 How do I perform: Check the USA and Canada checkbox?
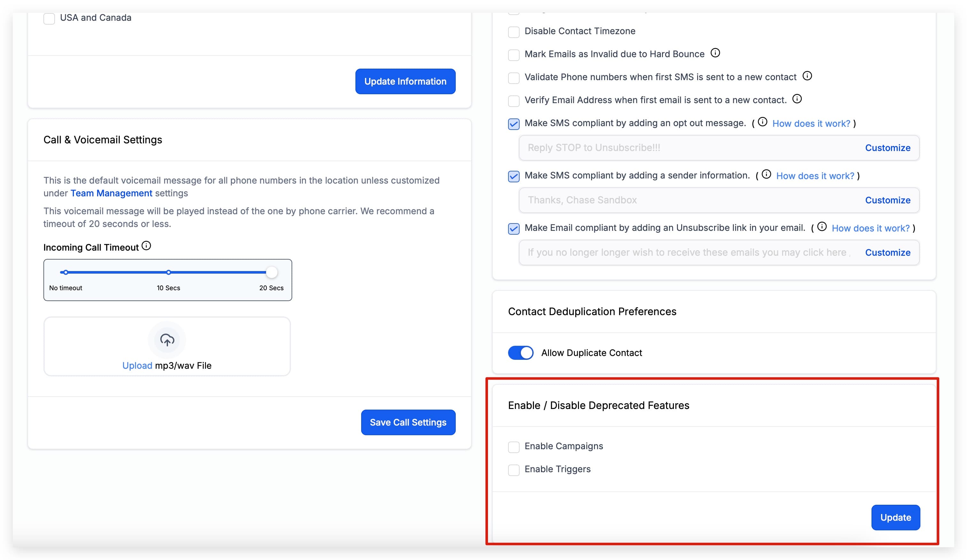tap(49, 19)
